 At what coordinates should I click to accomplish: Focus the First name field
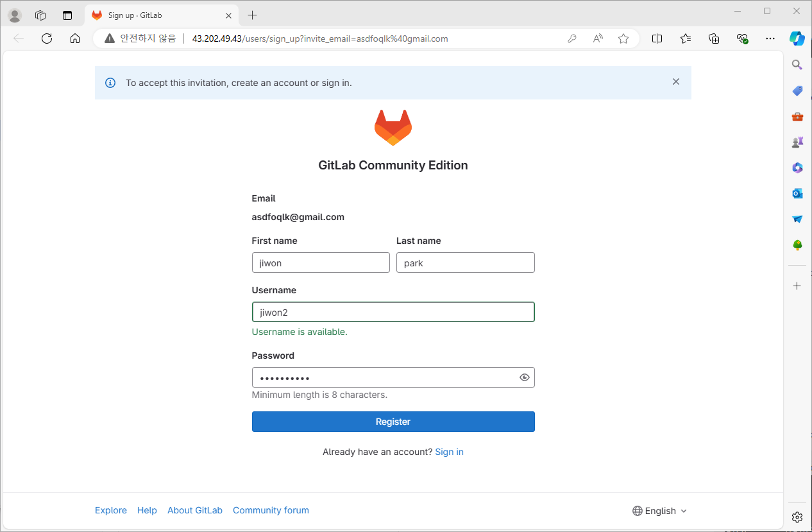point(321,262)
